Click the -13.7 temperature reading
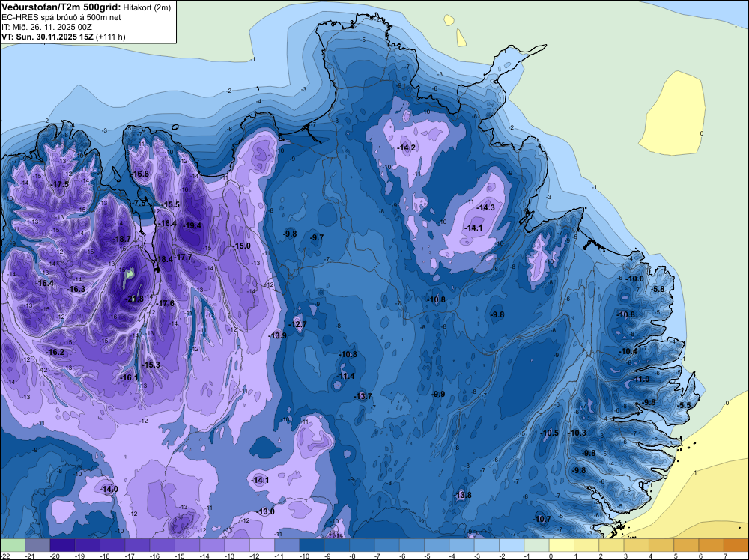This screenshot has width=749, height=560. 363,396
